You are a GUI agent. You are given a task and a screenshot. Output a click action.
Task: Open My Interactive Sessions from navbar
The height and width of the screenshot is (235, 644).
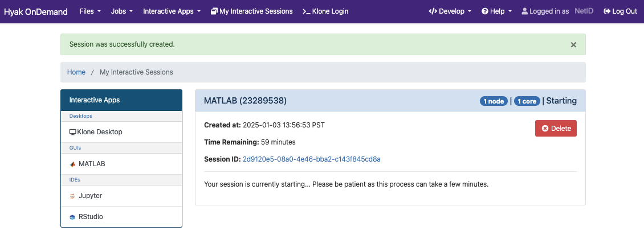[x=251, y=11]
